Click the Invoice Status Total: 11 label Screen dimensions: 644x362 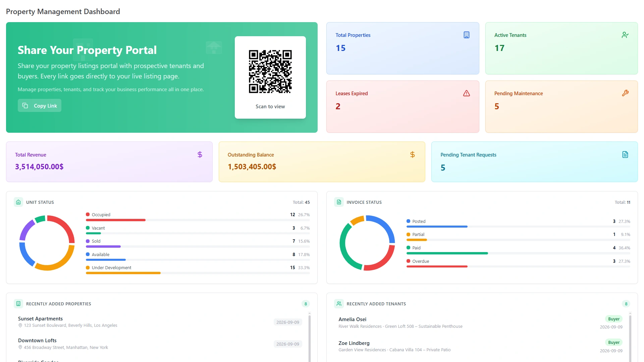622,202
